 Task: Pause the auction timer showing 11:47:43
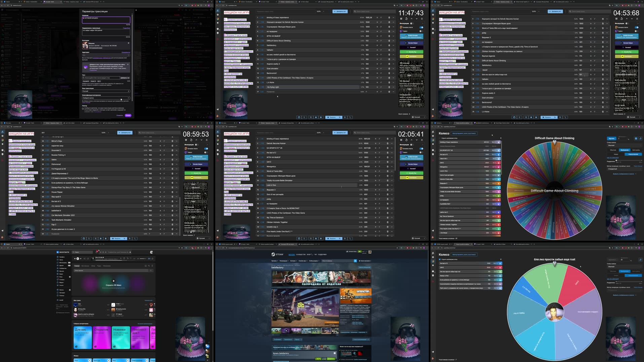(x=401, y=19)
